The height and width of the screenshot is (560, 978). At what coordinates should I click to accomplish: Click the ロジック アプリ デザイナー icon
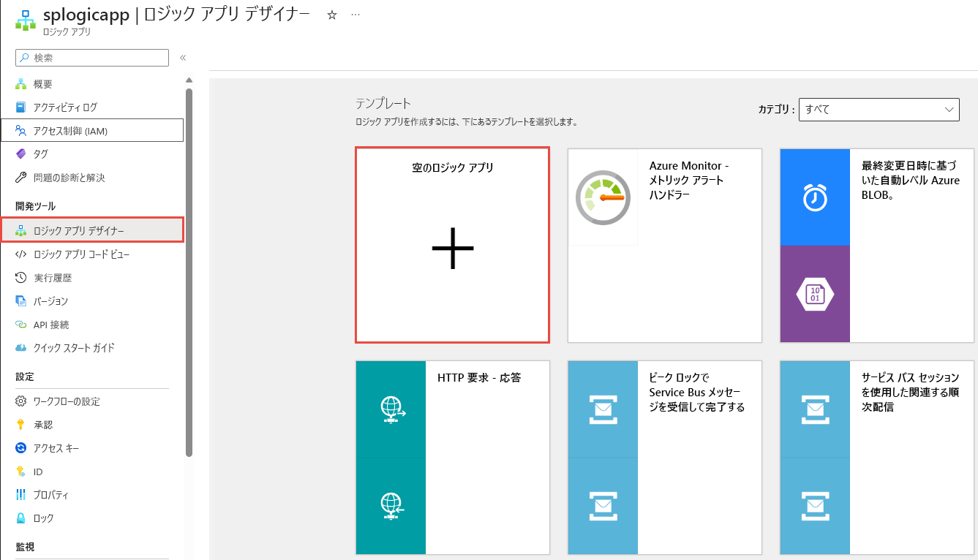tap(21, 231)
